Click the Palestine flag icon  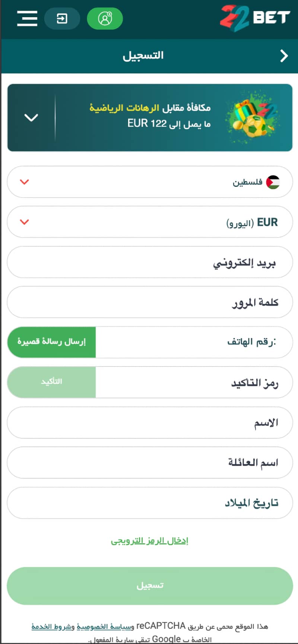coord(273,182)
